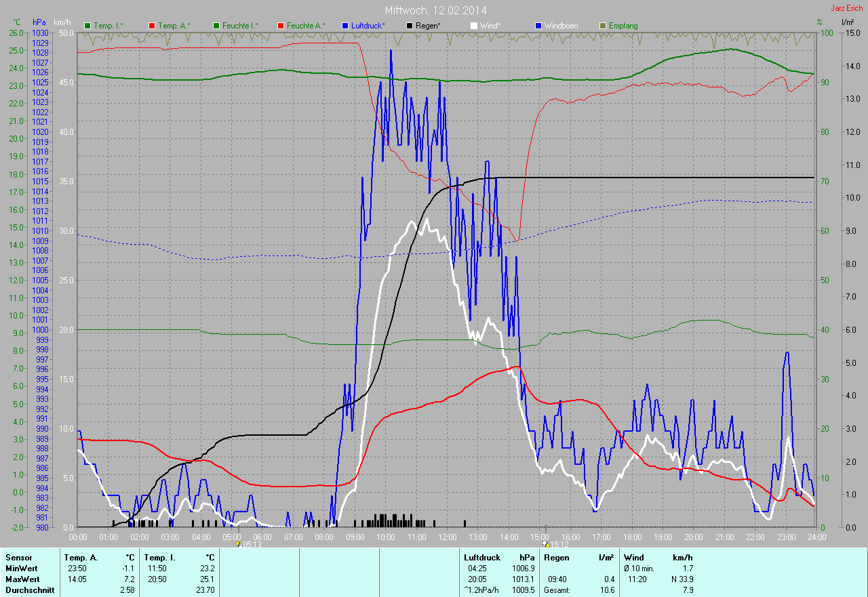Click the l/m² rain axis header

coord(847,22)
